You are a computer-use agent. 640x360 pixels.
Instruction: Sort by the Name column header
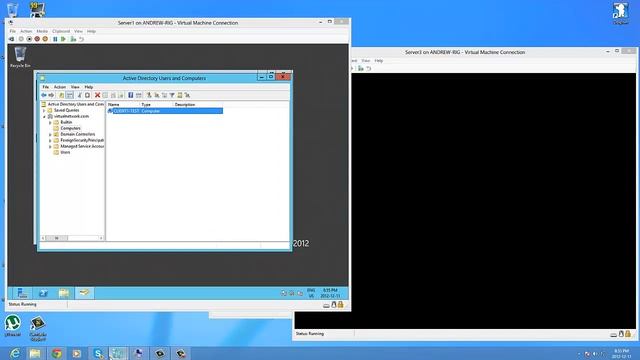pyautogui.click(x=123, y=105)
